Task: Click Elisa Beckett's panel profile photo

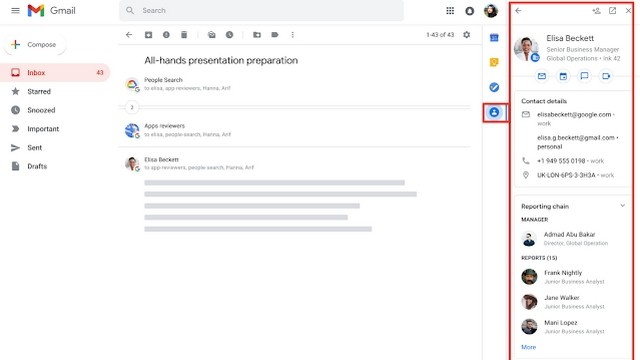Action: click(x=526, y=48)
